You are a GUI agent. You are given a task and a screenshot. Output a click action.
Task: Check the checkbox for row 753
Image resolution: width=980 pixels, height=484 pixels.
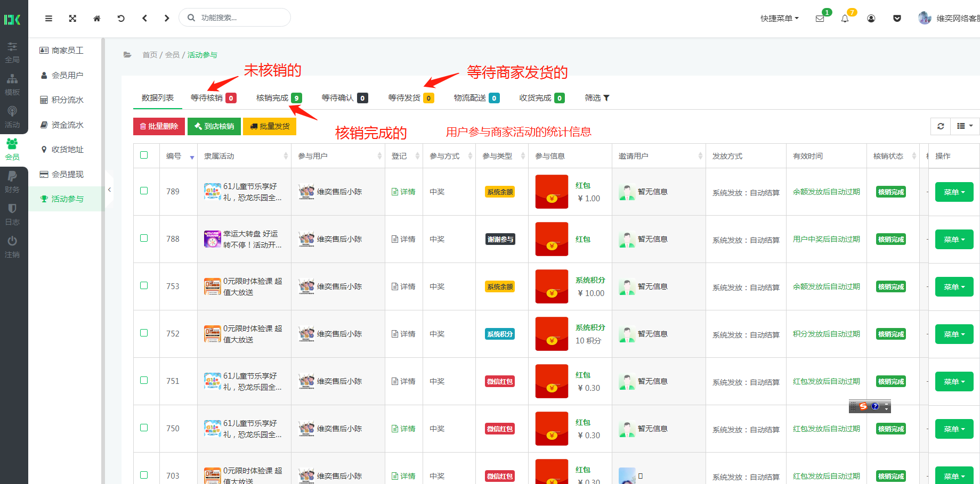pos(144,285)
